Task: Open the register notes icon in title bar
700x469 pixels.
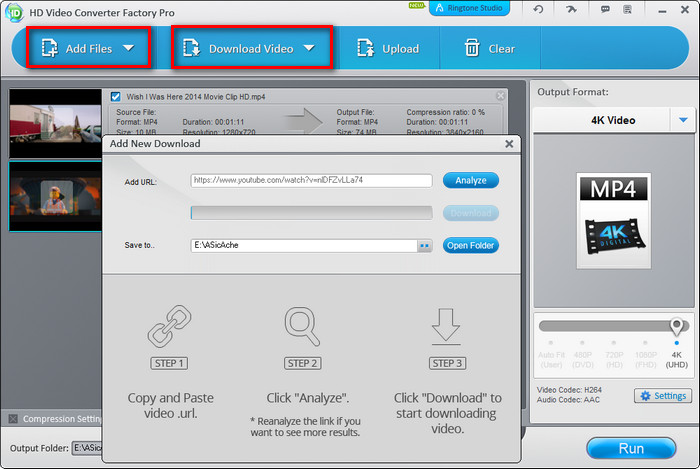Action: pyautogui.click(x=627, y=9)
